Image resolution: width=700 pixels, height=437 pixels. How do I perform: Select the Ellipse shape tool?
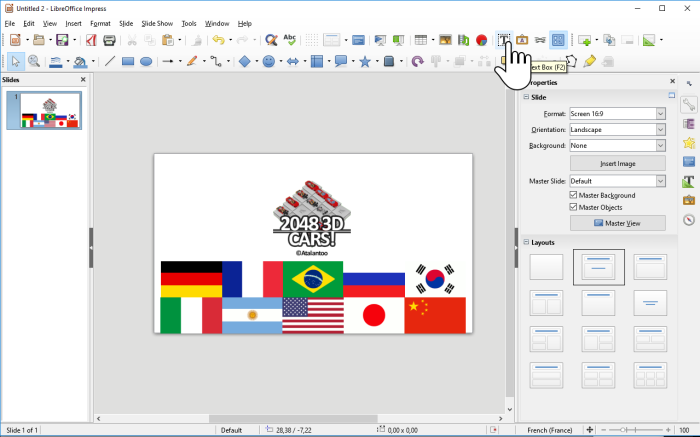click(x=146, y=61)
